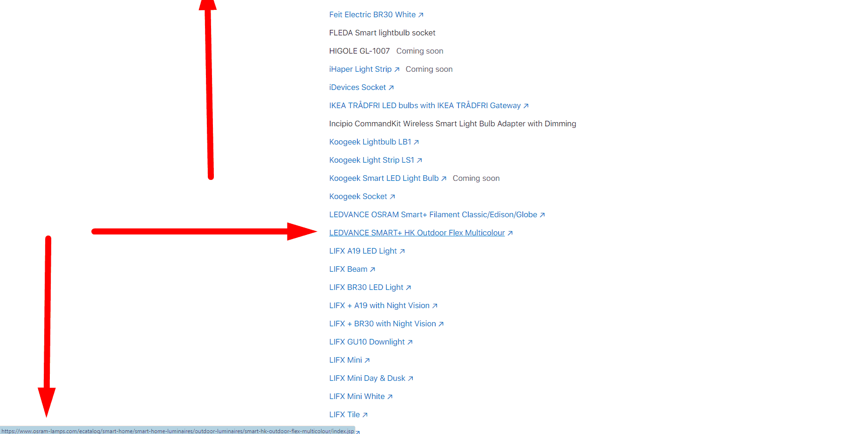This screenshot has width=868, height=434.
Task: Click external arrow icon after LIFX + BR30 Night Vision
Action: 441,324
